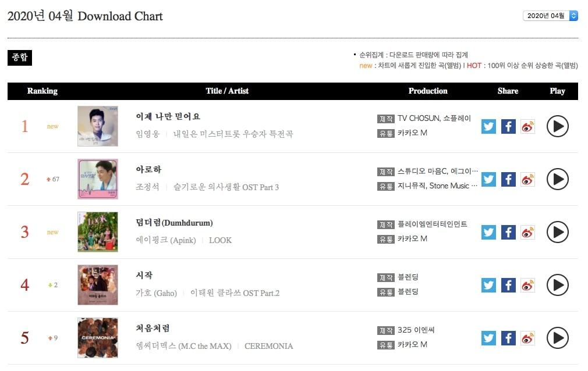
Task: Open the album link CEREMONIA
Action: click(x=268, y=346)
